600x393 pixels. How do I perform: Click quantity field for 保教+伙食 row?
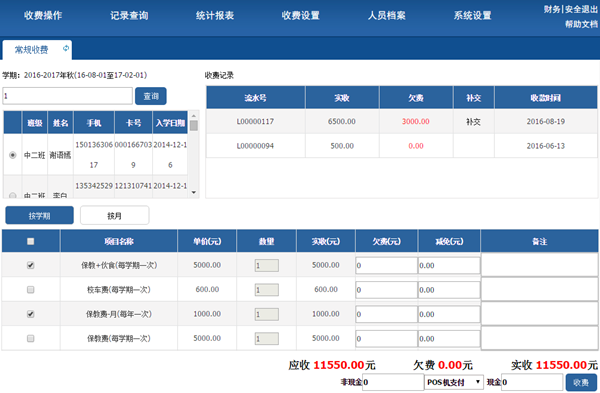click(267, 266)
